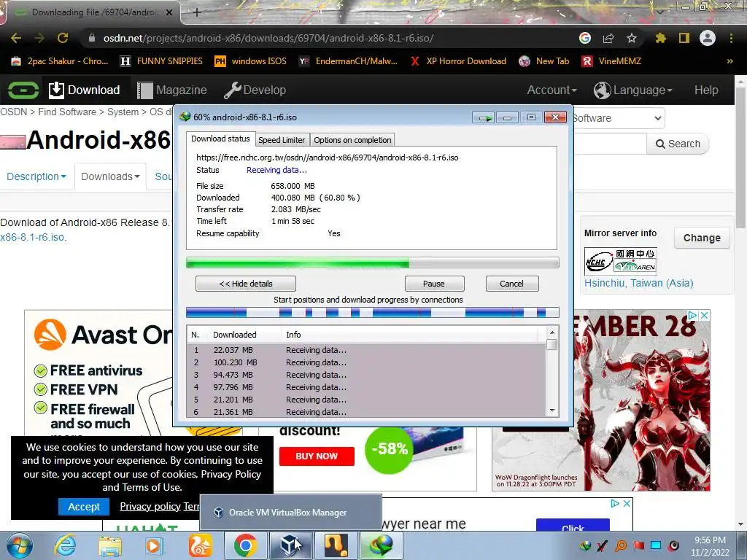Click BUY NOW in the ad
The height and width of the screenshot is (560, 747).
coord(317,456)
